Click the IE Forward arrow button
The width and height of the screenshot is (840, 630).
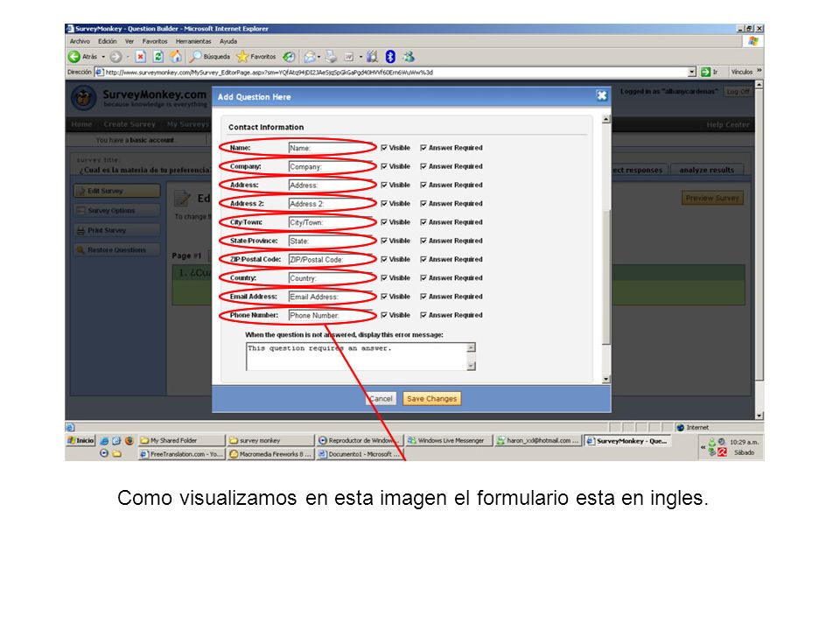pyautogui.click(x=115, y=56)
